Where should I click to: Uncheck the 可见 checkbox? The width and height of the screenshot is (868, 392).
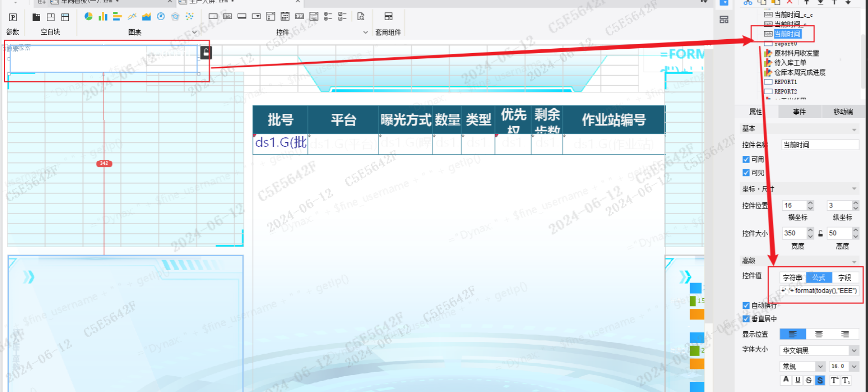[x=746, y=173]
